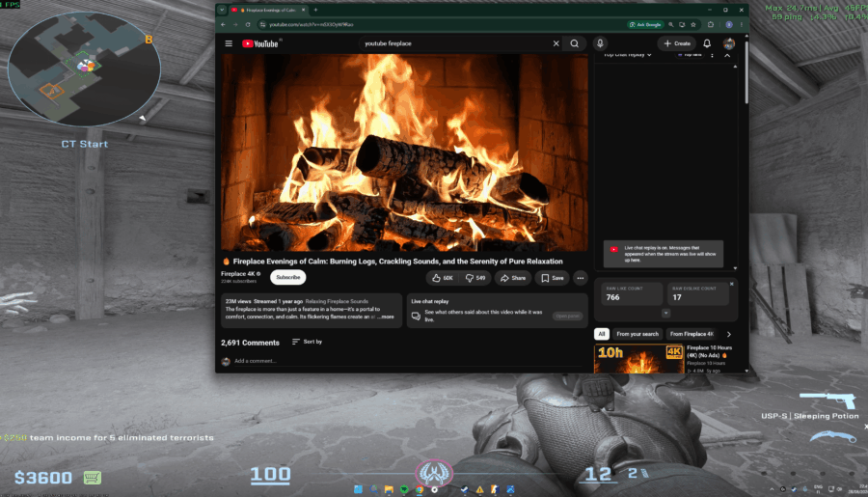Save the video to a playlist
The width and height of the screenshot is (868, 497).
click(553, 278)
